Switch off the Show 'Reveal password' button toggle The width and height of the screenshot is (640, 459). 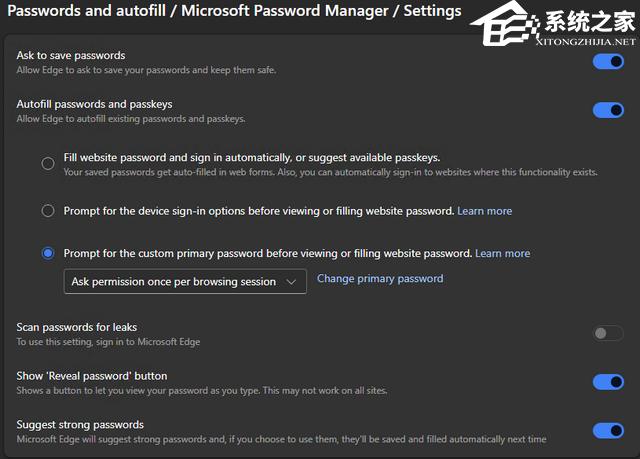pos(608,381)
